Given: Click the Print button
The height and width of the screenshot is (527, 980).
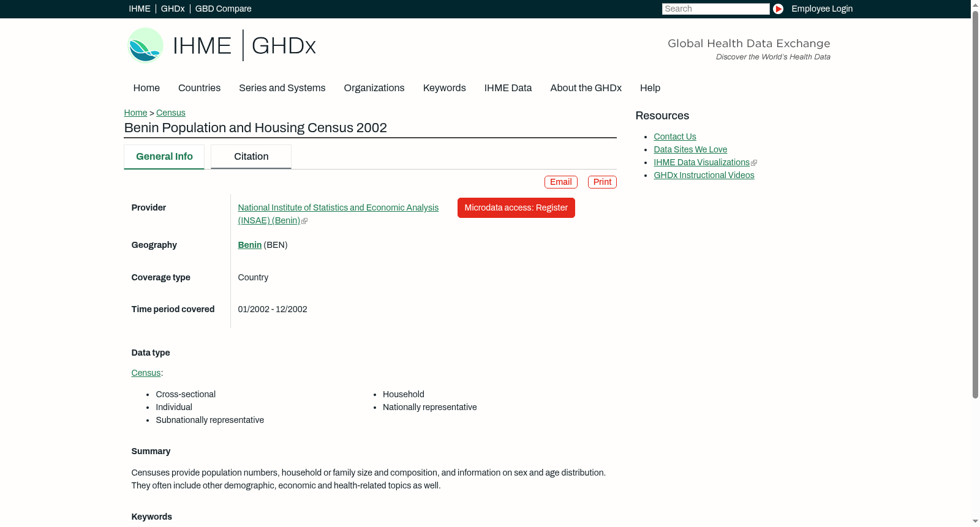Looking at the screenshot, I should 602,182.
